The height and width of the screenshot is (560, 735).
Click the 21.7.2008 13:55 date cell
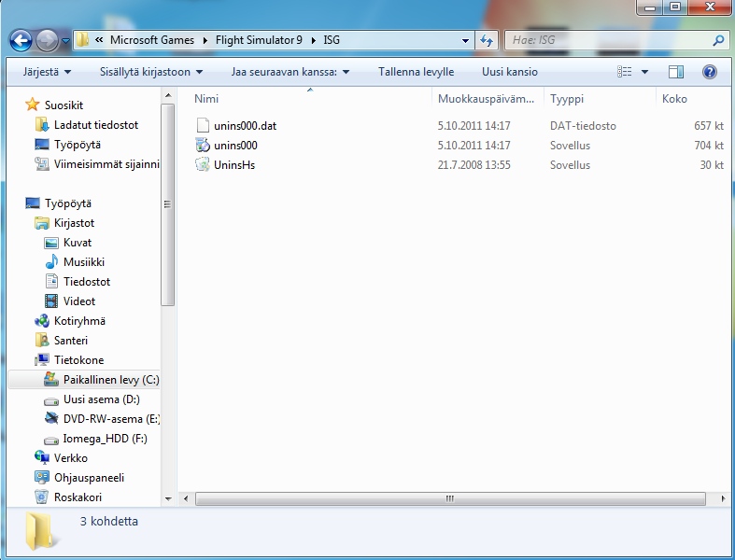[474, 165]
